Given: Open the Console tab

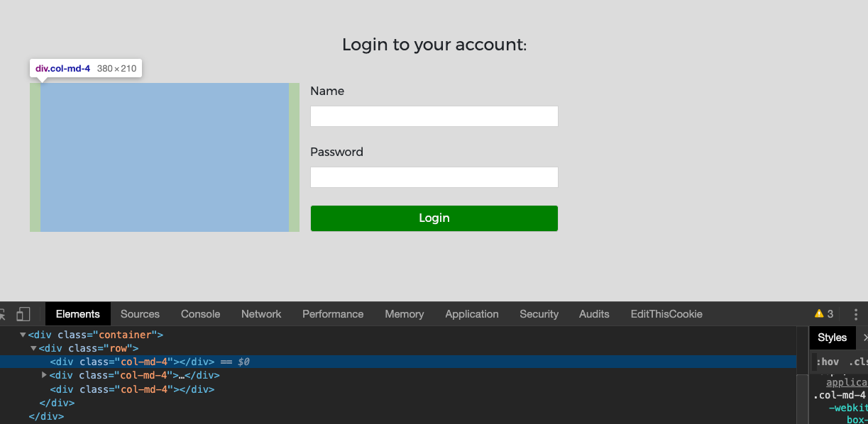Looking at the screenshot, I should (200, 314).
